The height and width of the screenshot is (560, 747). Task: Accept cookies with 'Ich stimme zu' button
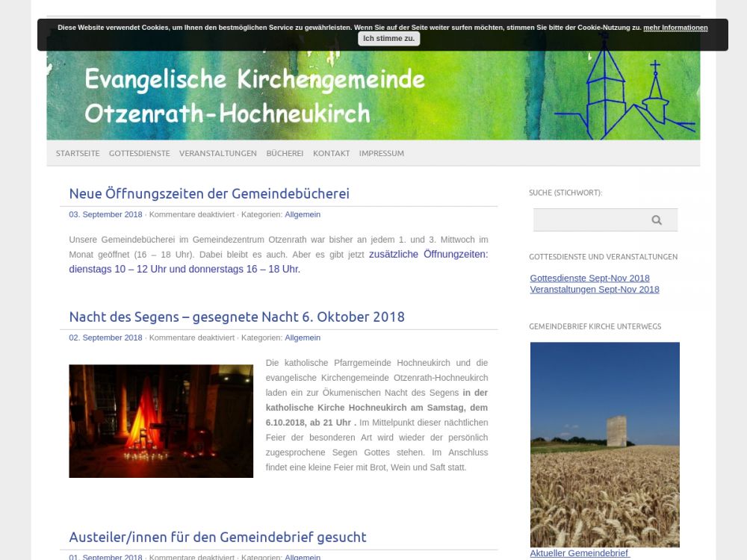click(388, 38)
